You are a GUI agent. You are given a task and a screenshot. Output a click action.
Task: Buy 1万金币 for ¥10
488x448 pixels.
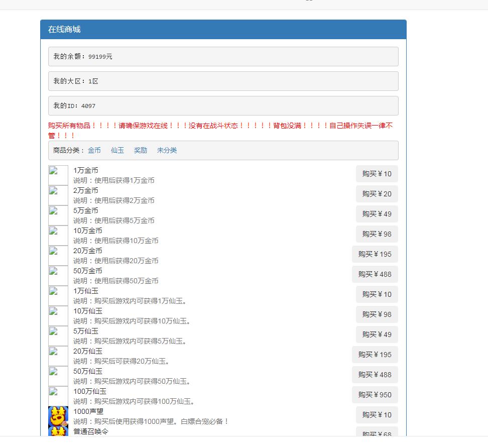coord(377,174)
